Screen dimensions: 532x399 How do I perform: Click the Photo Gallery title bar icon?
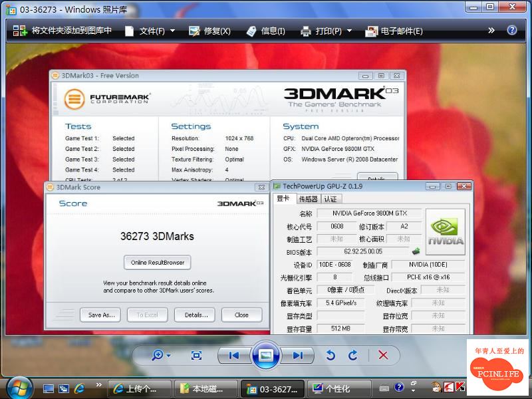coord(11,10)
